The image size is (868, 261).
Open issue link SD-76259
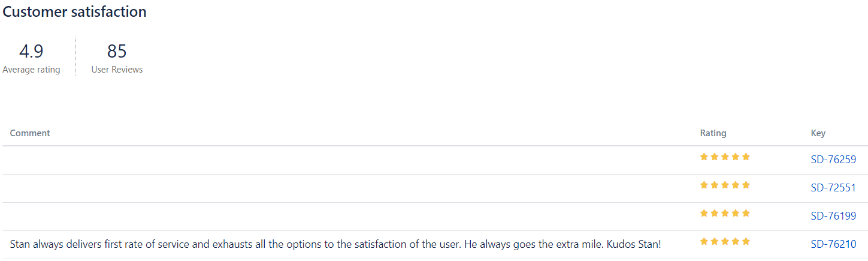coord(833,160)
